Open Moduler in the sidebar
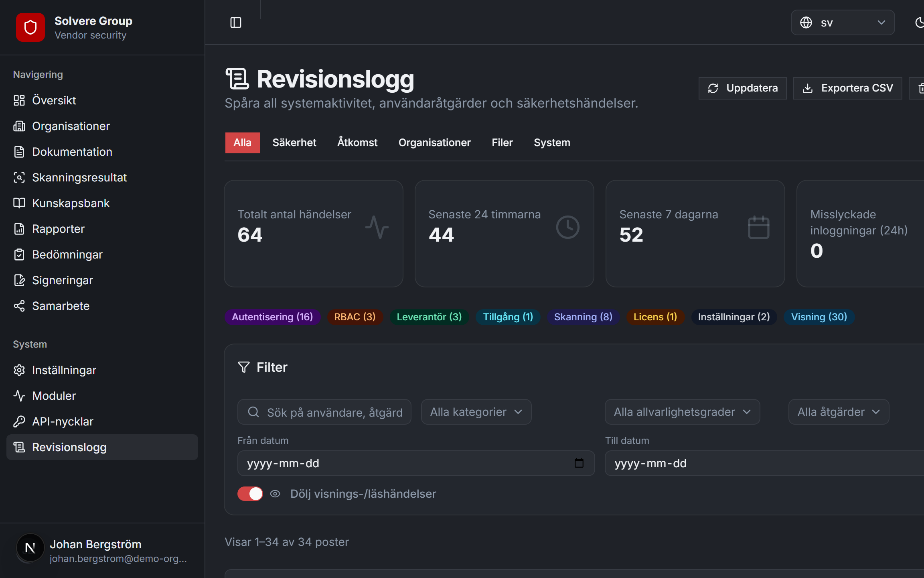The image size is (924, 578). pyautogui.click(x=102, y=396)
